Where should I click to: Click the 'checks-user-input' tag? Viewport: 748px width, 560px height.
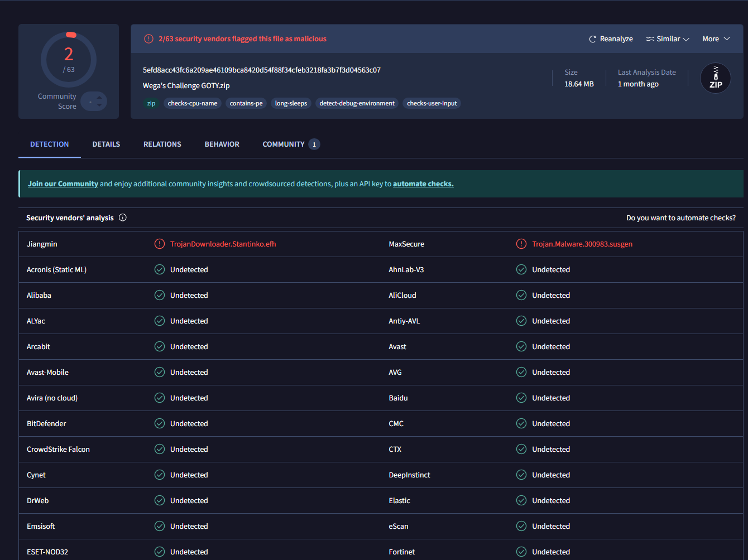click(x=432, y=103)
